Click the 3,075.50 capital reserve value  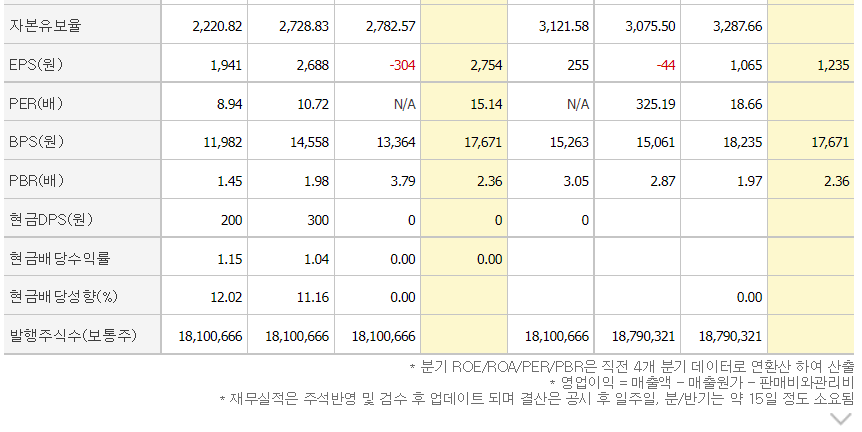click(x=650, y=26)
